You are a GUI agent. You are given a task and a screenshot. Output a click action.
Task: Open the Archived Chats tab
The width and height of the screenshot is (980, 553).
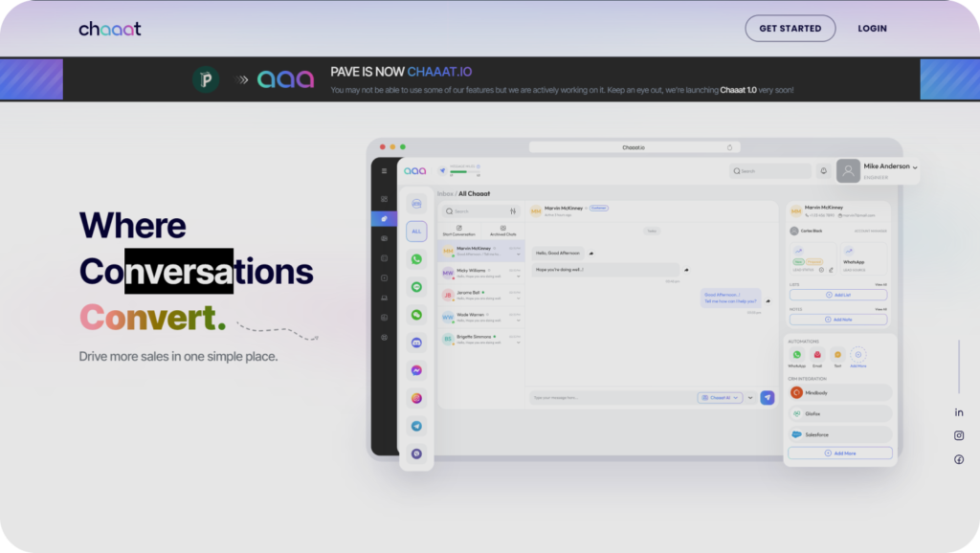(x=503, y=231)
